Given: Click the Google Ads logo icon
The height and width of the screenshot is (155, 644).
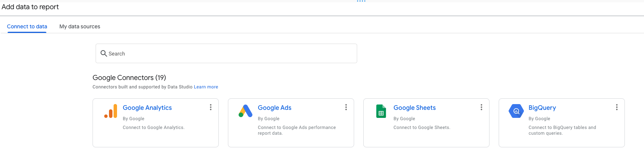Looking at the screenshot, I should pos(246,111).
